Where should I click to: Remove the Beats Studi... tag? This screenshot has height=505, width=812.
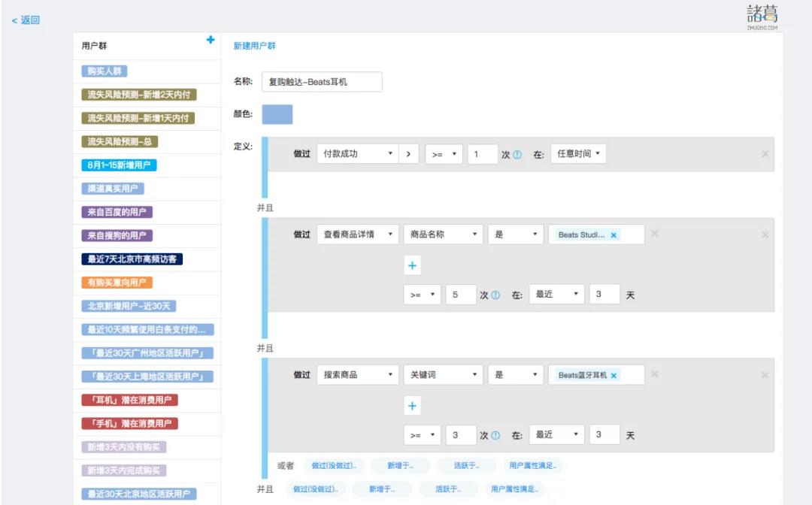point(614,235)
